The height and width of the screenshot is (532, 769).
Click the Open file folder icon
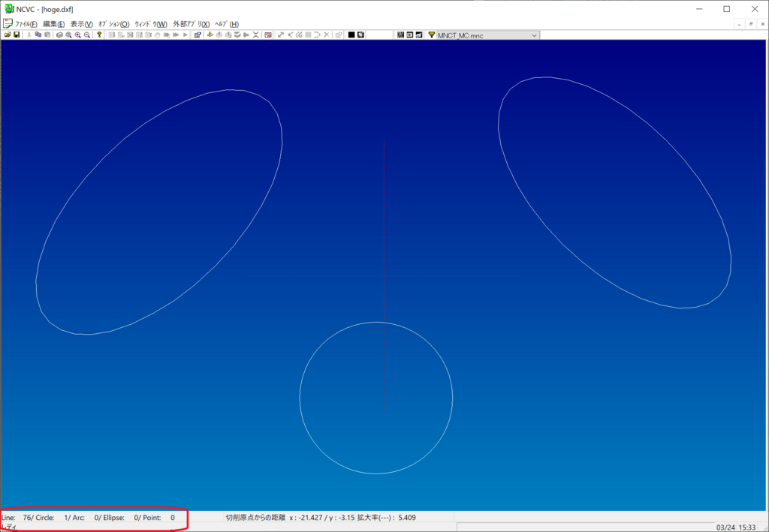point(8,35)
